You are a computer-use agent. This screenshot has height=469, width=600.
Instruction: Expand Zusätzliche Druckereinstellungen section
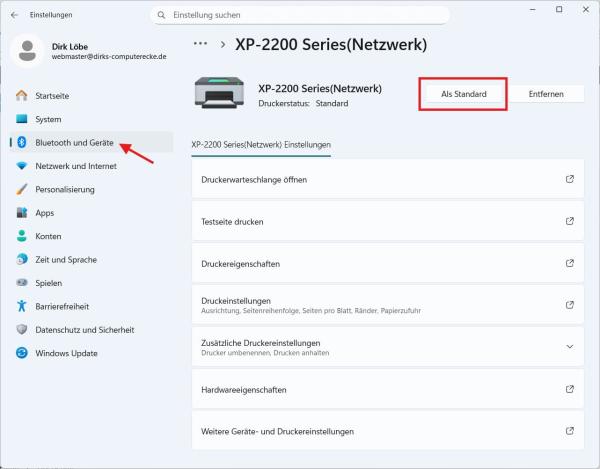click(x=569, y=346)
